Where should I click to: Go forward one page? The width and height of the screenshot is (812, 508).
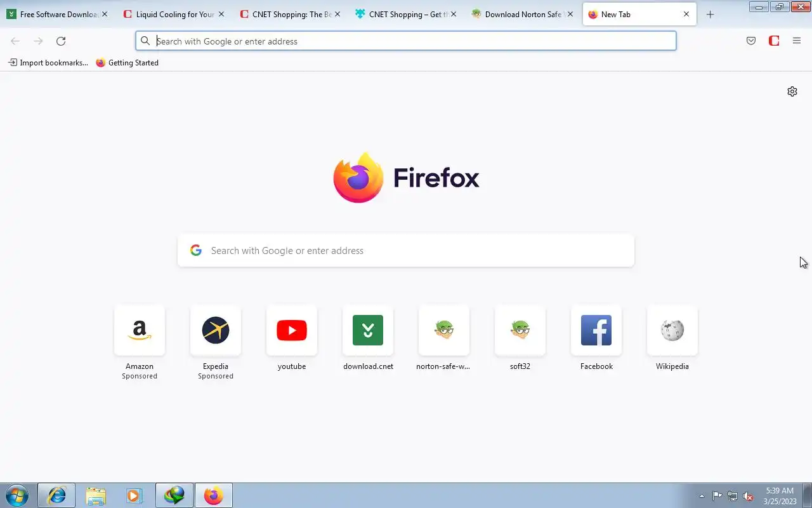click(x=38, y=41)
